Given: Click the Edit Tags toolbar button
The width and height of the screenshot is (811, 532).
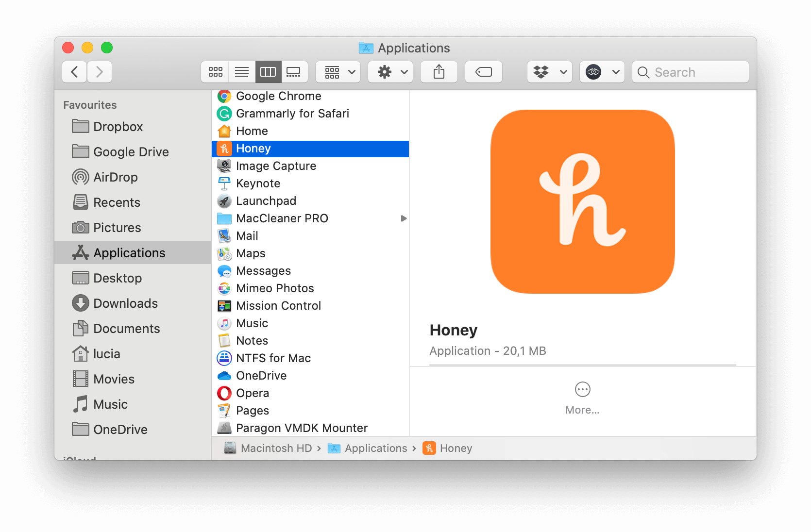Looking at the screenshot, I should [484, 72].
